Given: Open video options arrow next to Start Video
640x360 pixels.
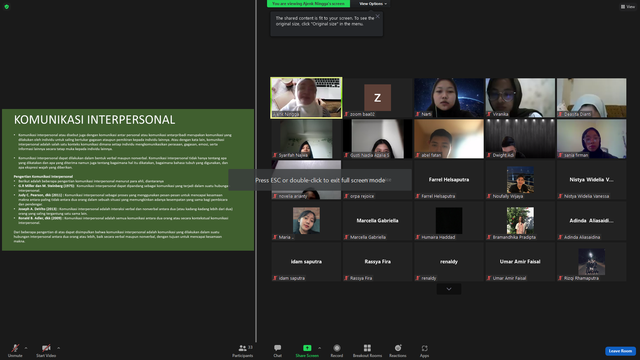Looking at the screenshot, I should tap(59, 348).
